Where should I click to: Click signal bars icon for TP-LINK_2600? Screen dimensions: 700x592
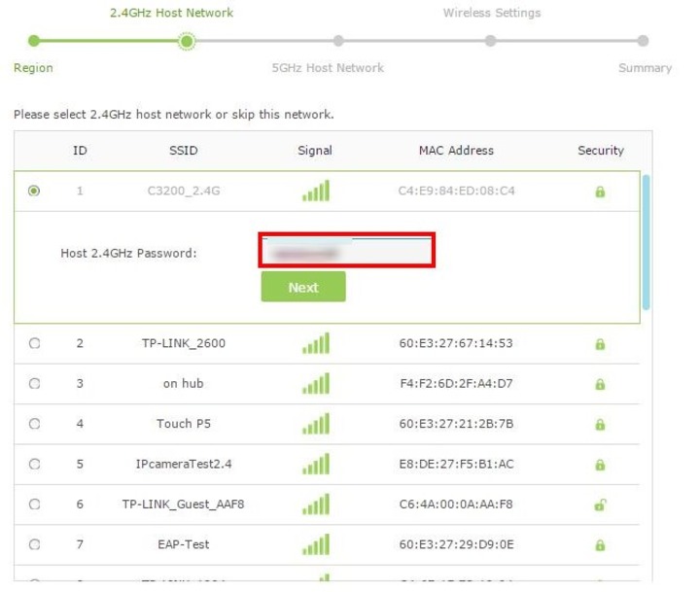tap(316, 343)
